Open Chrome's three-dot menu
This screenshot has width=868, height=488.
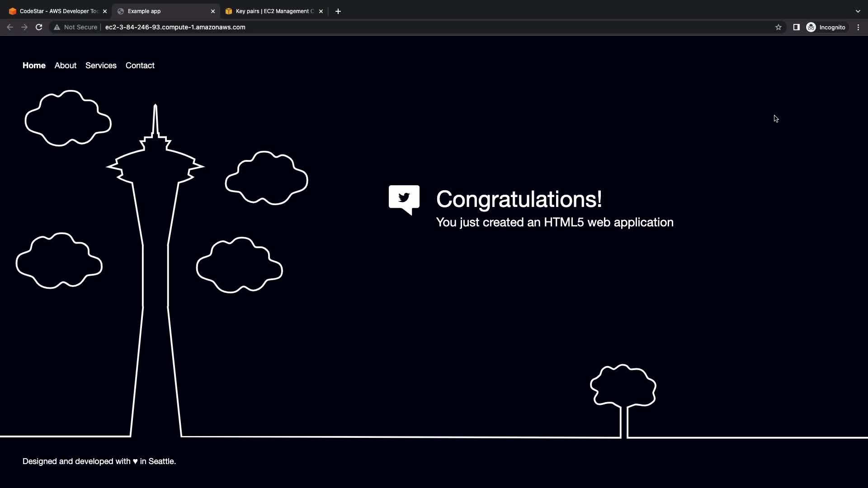click(x=858, y=27)
